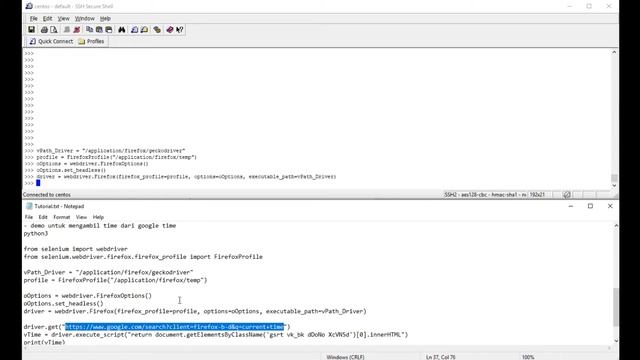This screenshot has height=360, width=640.
Task: Click the red Disconnect icon
Action: click(76, 30)
